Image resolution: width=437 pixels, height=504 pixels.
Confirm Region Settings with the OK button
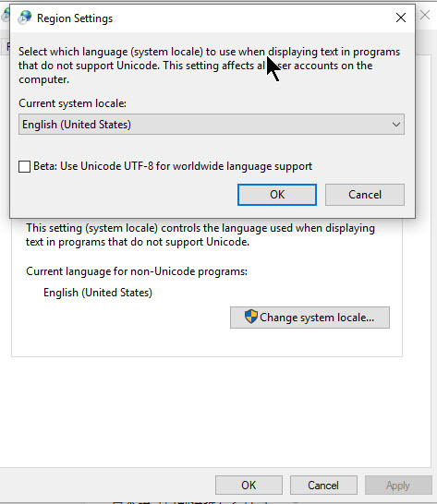277,195
